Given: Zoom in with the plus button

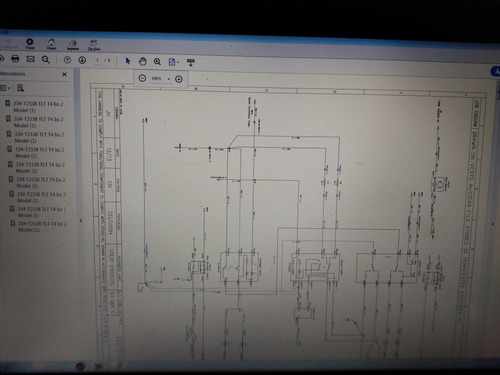Looking at the screenshot, I should tap(179, 79).
